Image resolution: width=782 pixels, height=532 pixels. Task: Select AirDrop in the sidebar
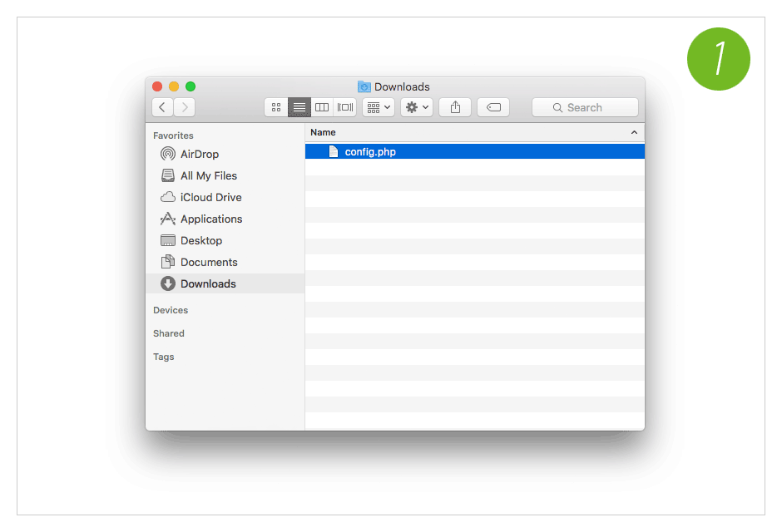225,154
